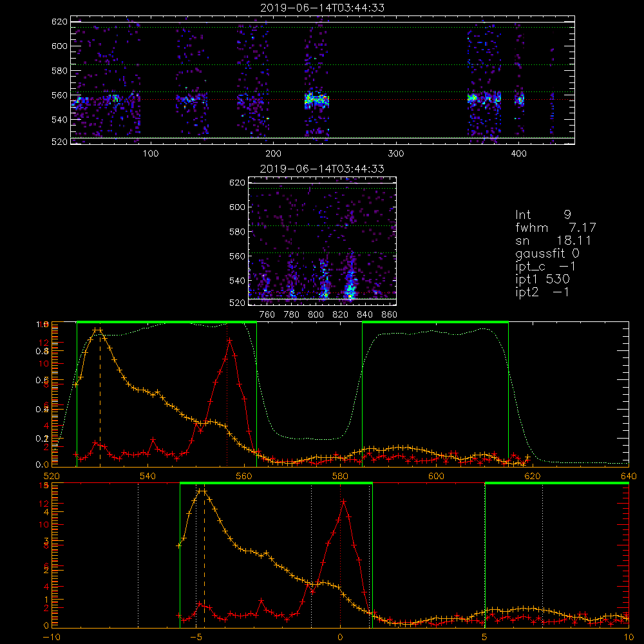Click y-axis label 620 on top spectrogram

(x=59, y=21)
